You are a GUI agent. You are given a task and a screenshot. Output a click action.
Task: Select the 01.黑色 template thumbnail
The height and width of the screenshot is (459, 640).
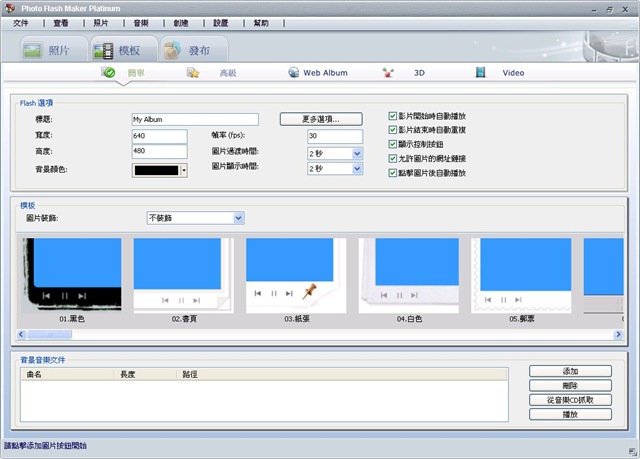tap(71, 275)
